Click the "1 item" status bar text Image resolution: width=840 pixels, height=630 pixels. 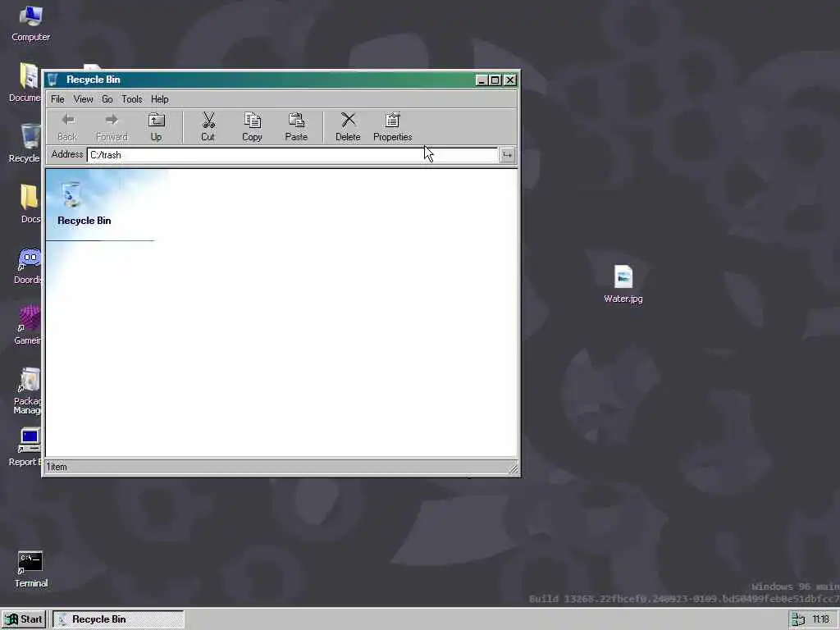tap(57, 467)
